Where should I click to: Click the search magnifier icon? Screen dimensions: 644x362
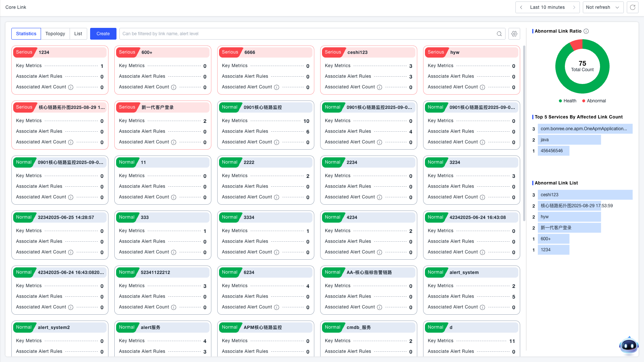coord(499,34)
